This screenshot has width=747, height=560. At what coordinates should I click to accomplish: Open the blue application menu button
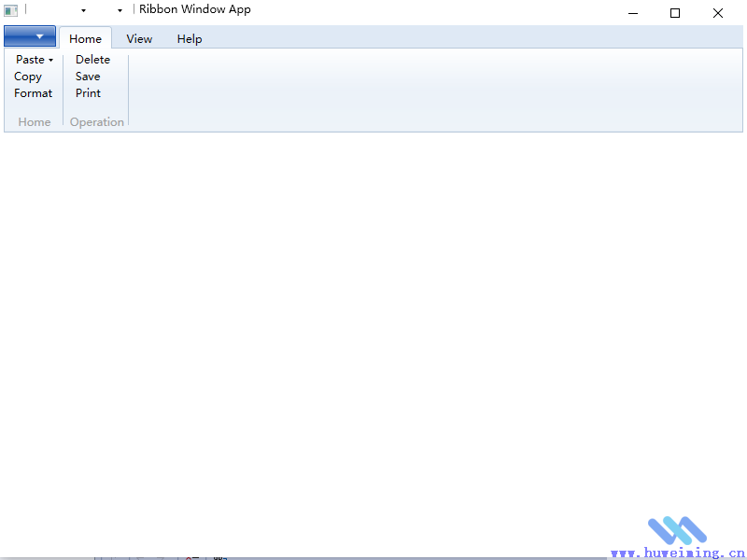(30, 36)
